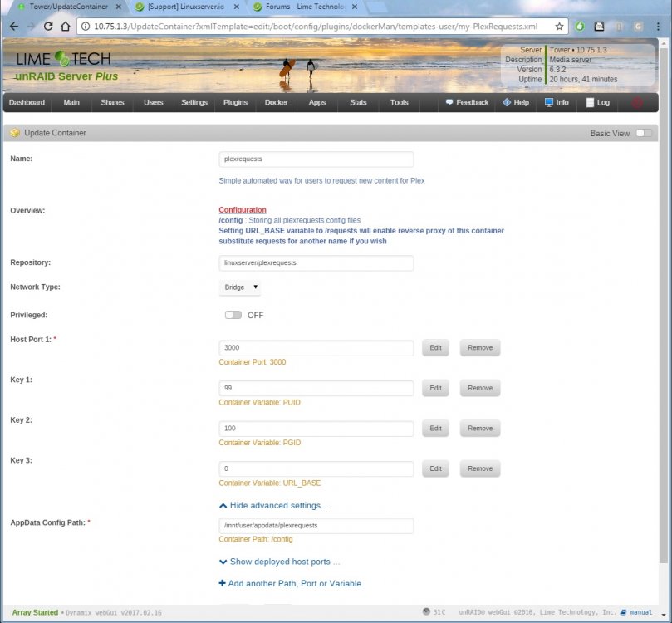The height and width of the screenshot is (623, 672).
Task: Bookmark this page with the star icon
Action: [x=559, y=27]
